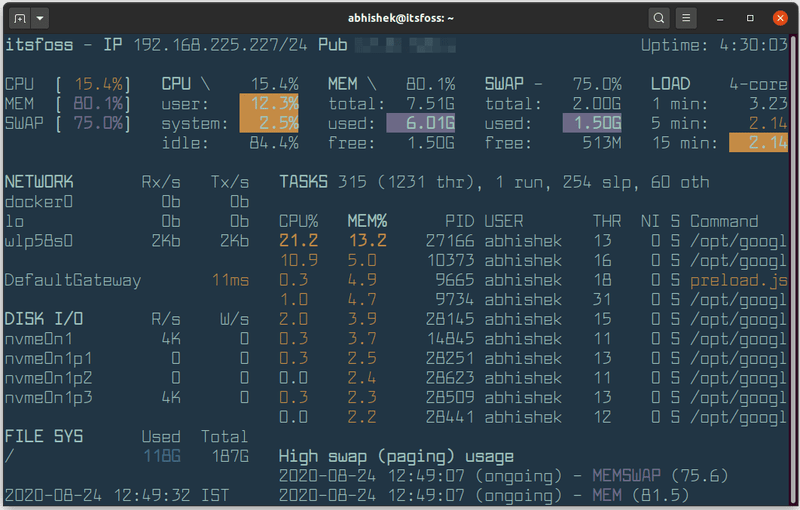Maximize the terminal window
Viewport: 800px width, 510px height.
(x=751, y=18)
